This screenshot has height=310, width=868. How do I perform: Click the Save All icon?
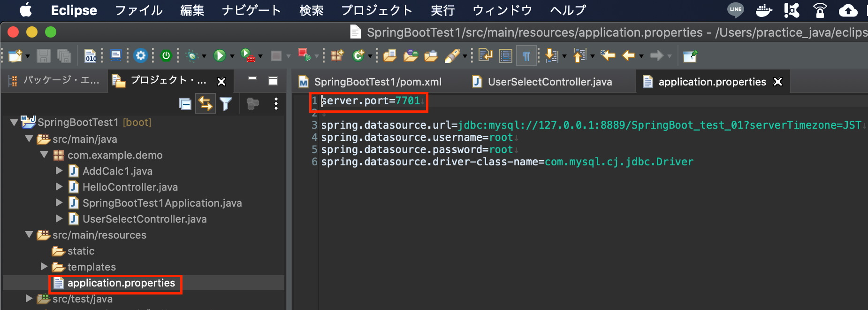(x=64, y=56)
